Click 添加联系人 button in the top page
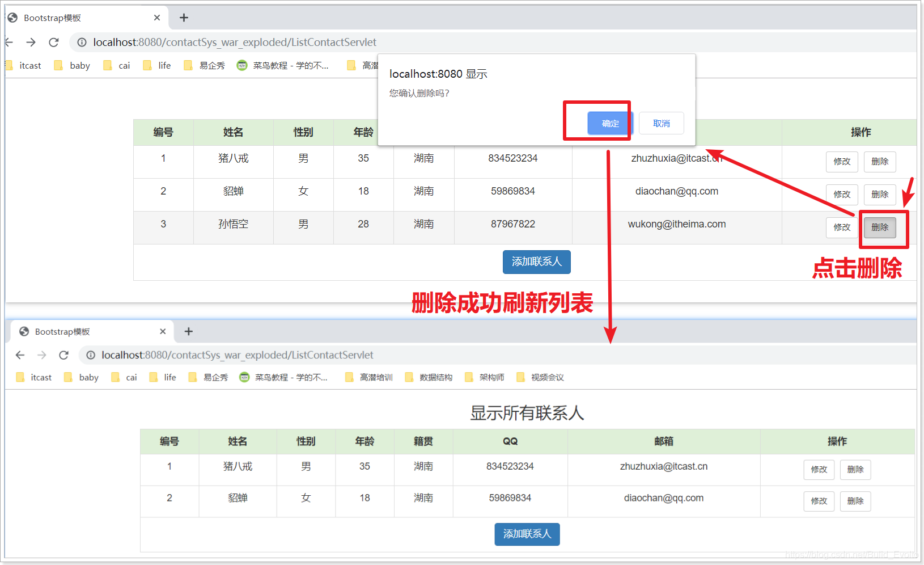 [x=536, y=262]
